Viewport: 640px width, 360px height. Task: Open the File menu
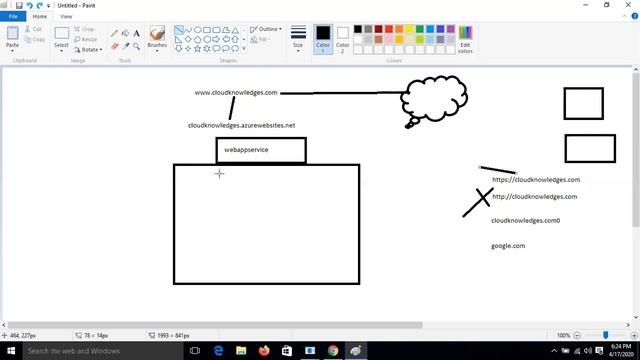(13, 16)
